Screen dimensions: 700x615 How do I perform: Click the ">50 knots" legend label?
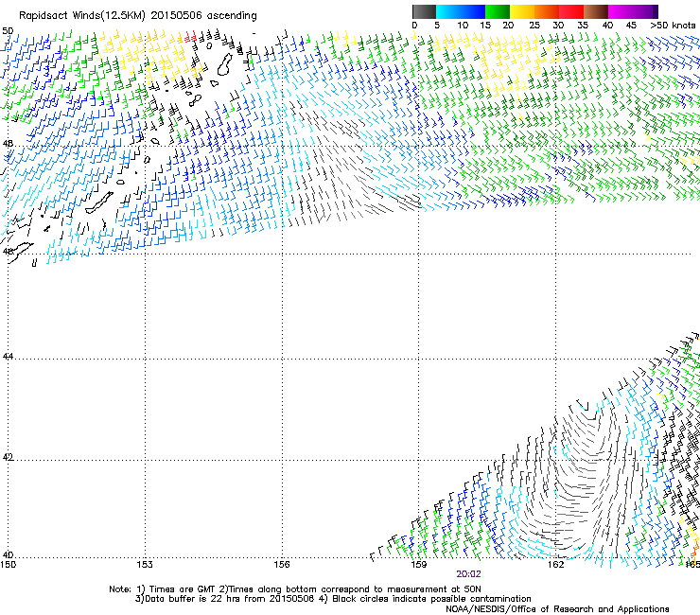click(x=673, y=26)
